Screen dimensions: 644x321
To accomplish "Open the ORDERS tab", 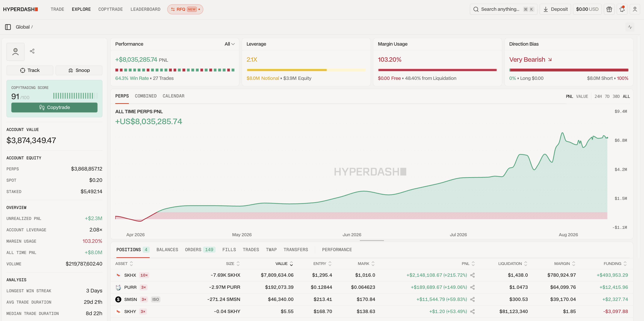I will click(x=200, y=250).
